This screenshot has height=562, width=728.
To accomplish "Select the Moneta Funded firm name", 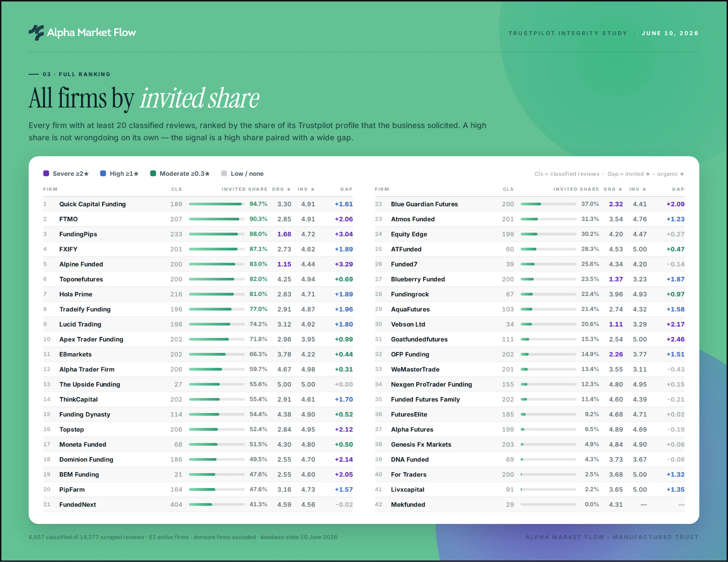I will pyautogui.click(x=83, y=444).
